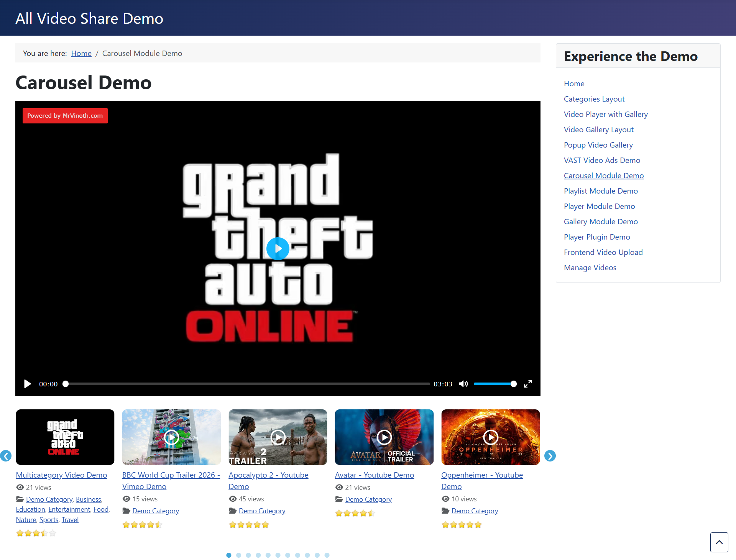Open Apocalypto 2 - Youtube Demo link
This screenshot has height=560, width=736.
point(268,481)
